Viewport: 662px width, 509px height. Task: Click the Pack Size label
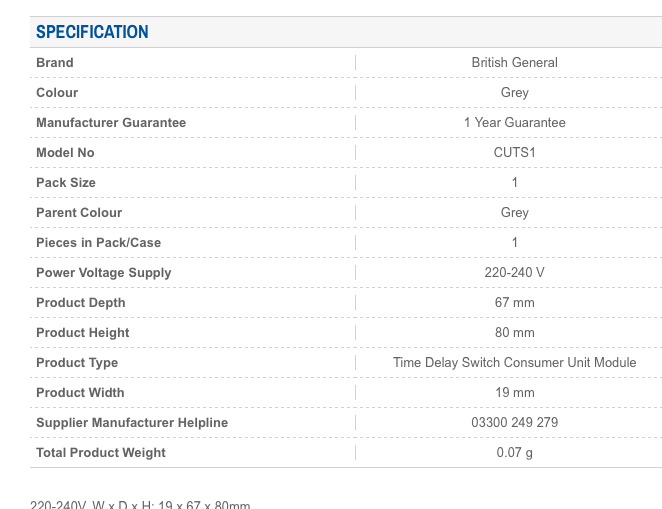(66, 182)
